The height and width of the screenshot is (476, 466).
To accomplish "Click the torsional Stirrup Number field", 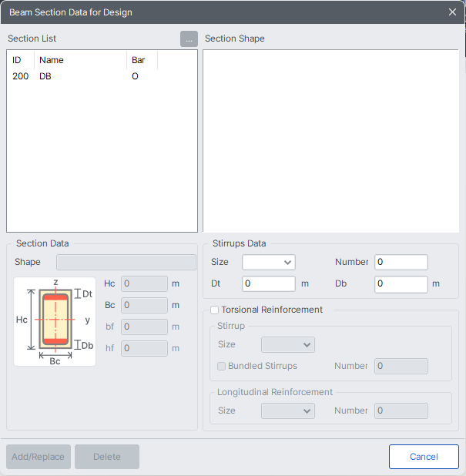I will 401,367.
